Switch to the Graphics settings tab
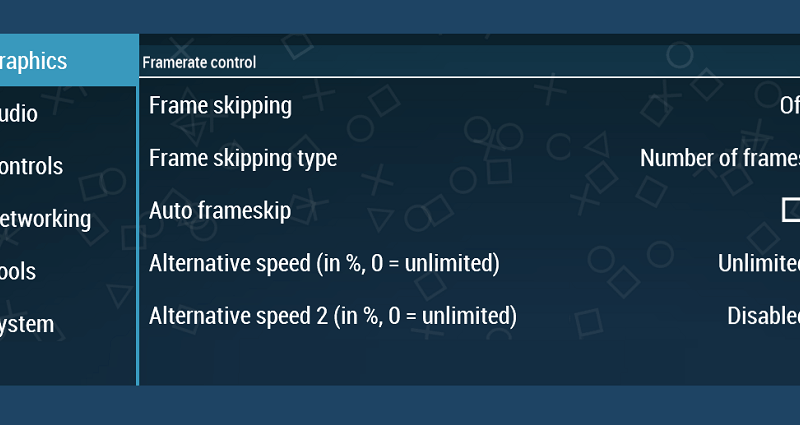800x425 pixels. [68, 60]
